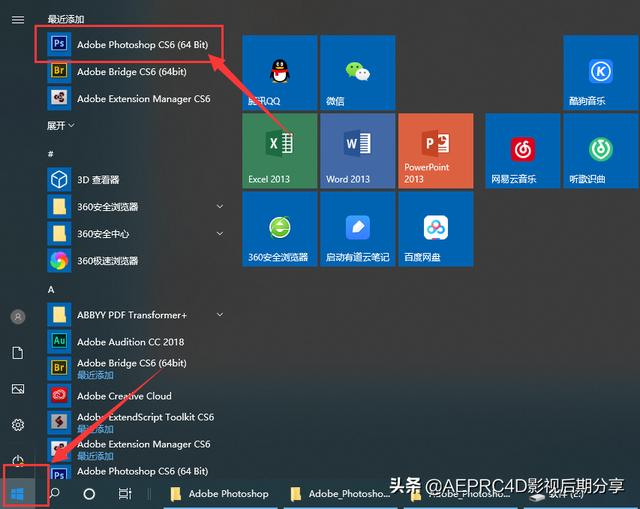This screenshot has height=509, width=640.
Task: Open the 酷狗音乐 tile
Action: click(600, 73)
